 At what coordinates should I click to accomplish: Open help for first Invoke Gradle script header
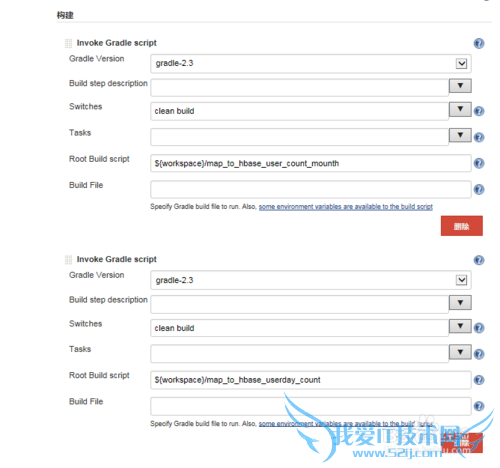479,43
